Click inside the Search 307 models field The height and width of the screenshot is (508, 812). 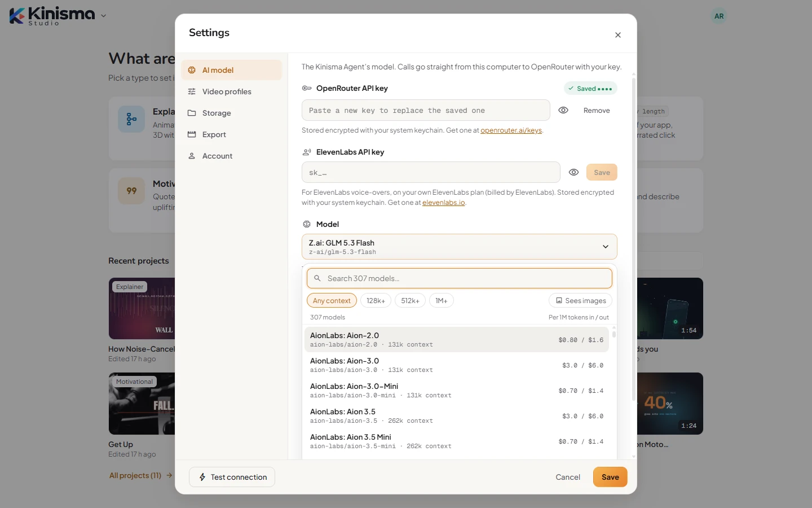click(x=459, y=278)
